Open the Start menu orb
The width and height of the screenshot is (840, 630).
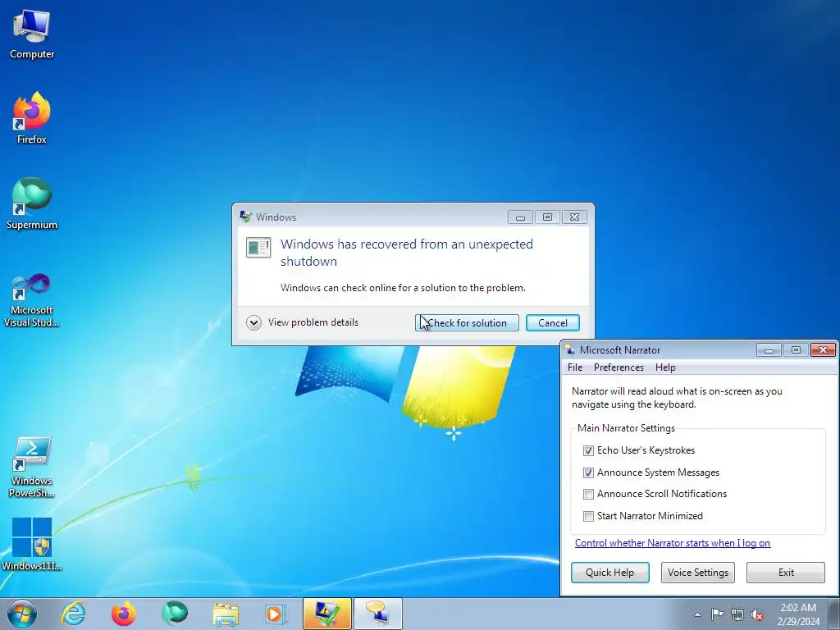[x=22, y=614]
